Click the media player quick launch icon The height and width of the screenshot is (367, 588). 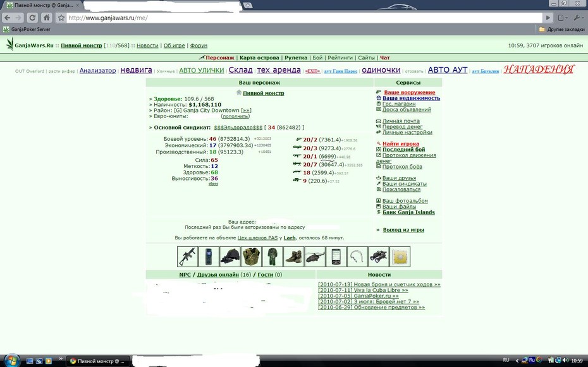click(49, 361)
